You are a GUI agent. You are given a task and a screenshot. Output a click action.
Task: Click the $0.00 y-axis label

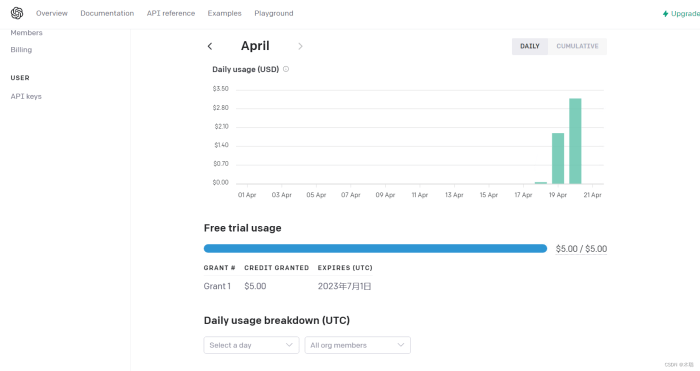(x=221, y=183)
